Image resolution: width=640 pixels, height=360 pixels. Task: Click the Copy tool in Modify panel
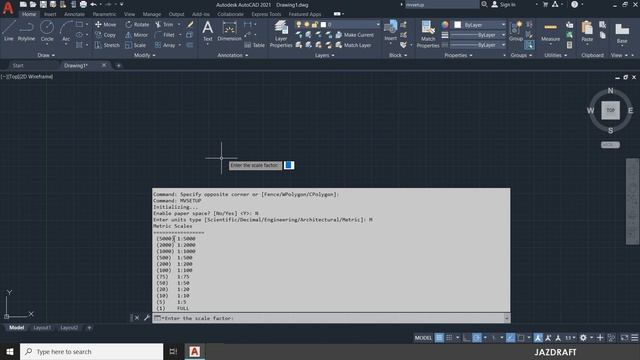coord(106,35)
